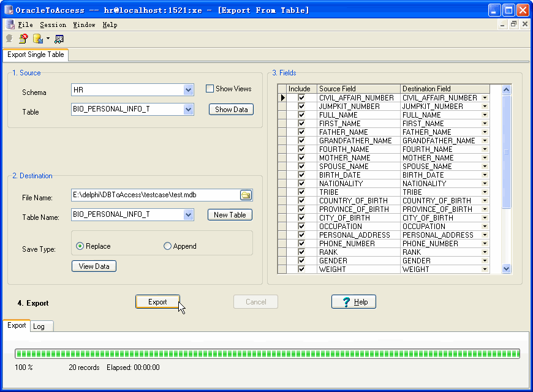Click source field GRANDFATHER_NAME cell
Image resolution: width=533 pixels, height=392 pixels.
pyautogui.click(x=358, y=141)
